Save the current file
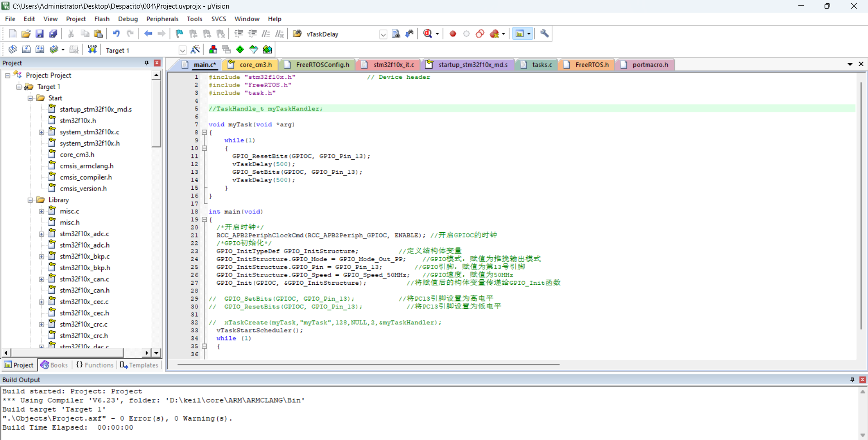The image size is (868, 440). [39, 34]
